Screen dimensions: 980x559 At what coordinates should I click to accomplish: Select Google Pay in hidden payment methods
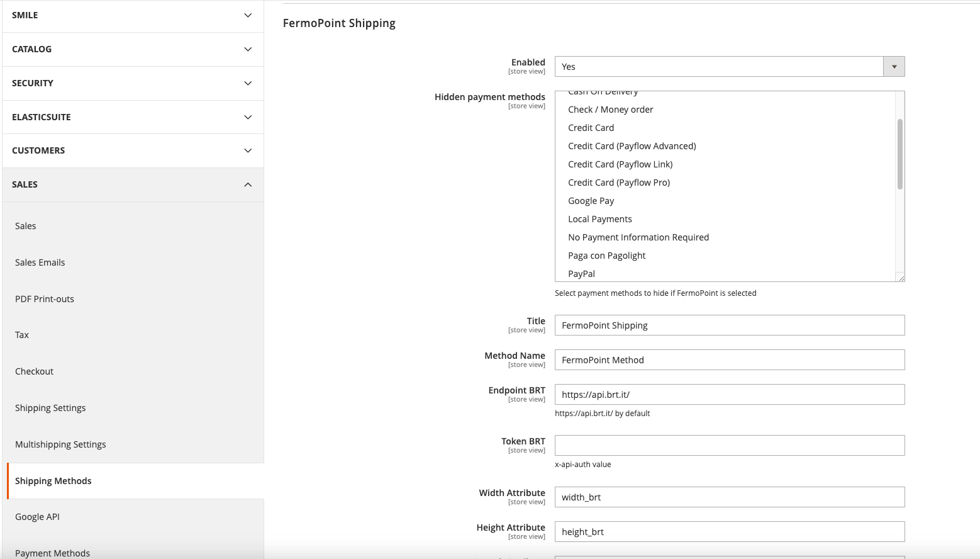(591, 201)
